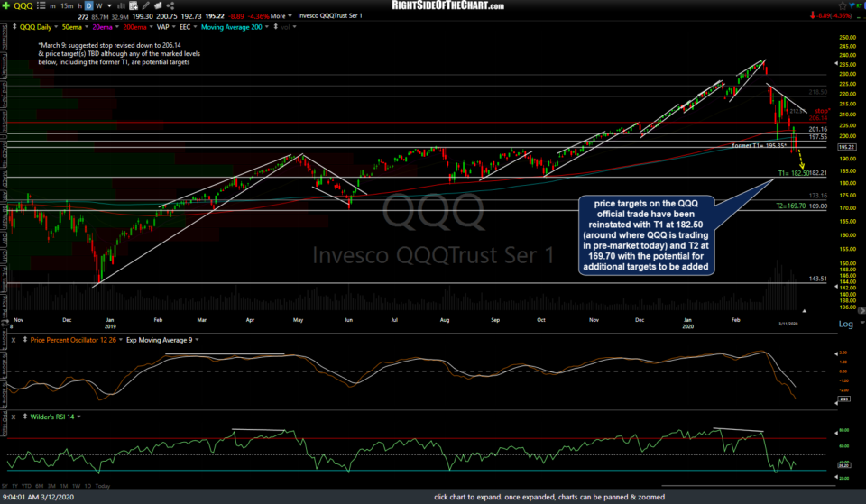866x504 pixels.
Task: Click the -8.89(-4.36%) change readout
Action: click(834, 16)
